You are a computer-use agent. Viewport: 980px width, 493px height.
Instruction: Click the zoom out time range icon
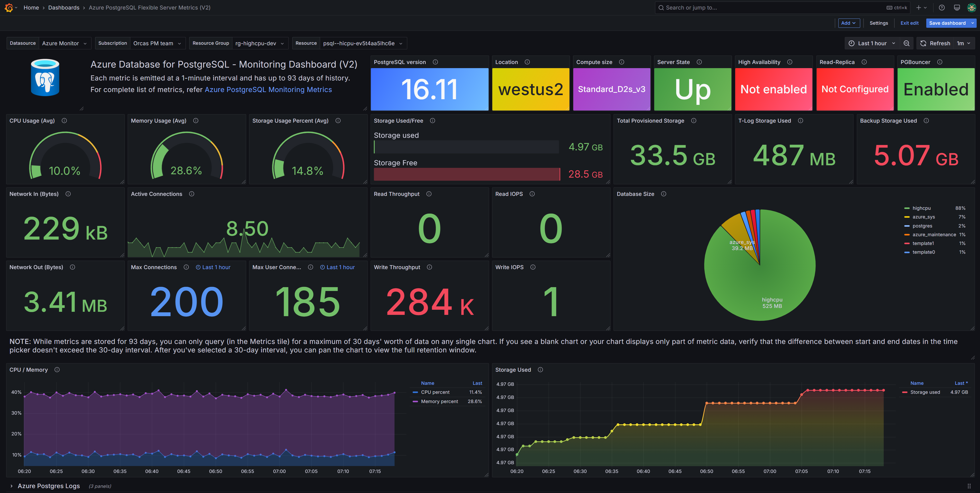coord(906,43)
